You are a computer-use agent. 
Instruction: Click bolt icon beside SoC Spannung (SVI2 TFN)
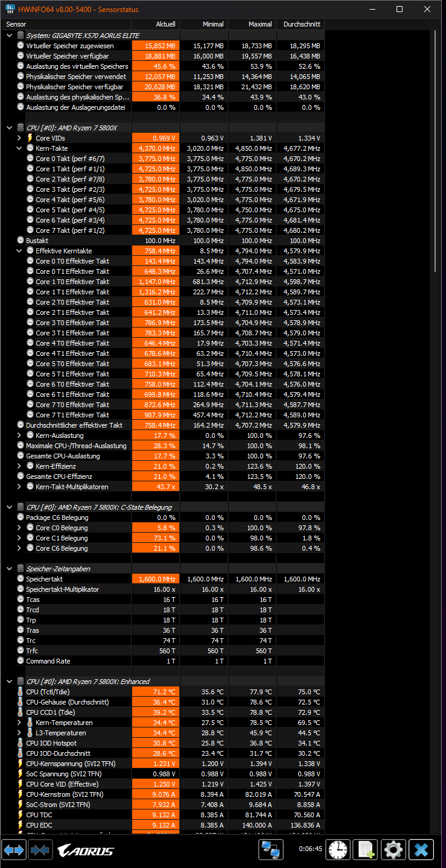tap(21, 774)
